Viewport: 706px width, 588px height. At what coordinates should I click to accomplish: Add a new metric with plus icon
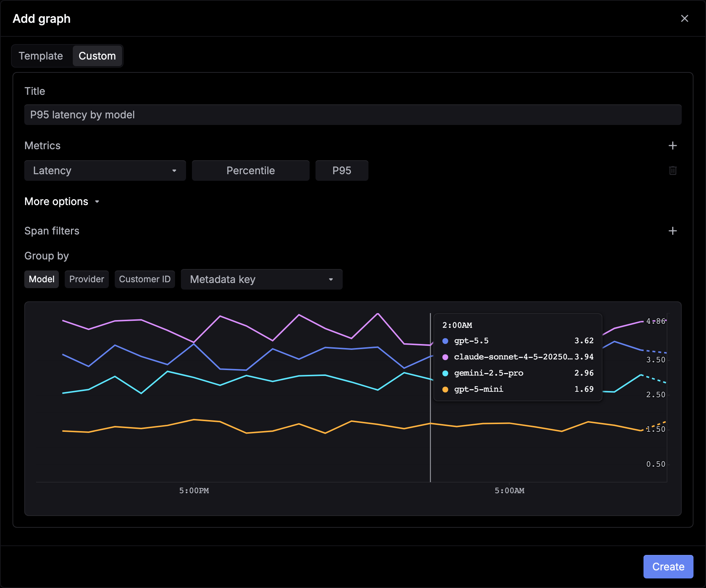click(673, 146)
